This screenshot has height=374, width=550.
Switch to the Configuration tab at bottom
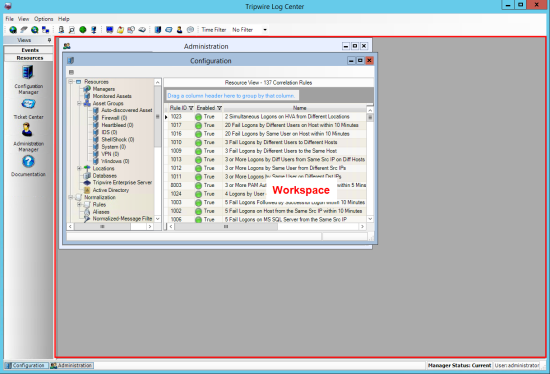tap(26, 366)
